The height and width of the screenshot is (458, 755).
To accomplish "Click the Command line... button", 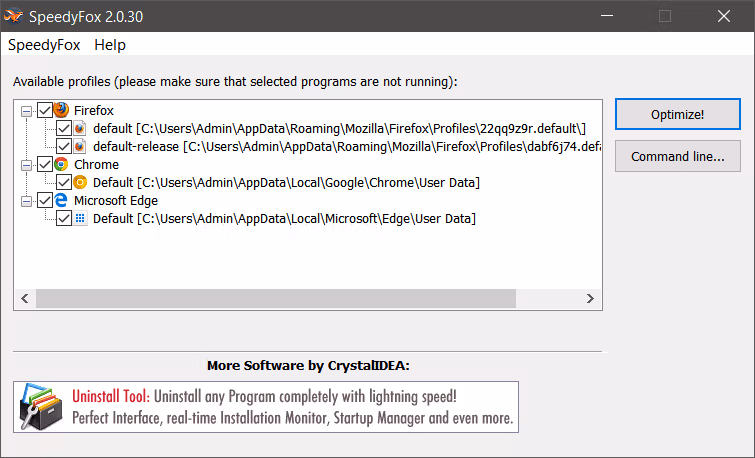I will click(677, 156).
